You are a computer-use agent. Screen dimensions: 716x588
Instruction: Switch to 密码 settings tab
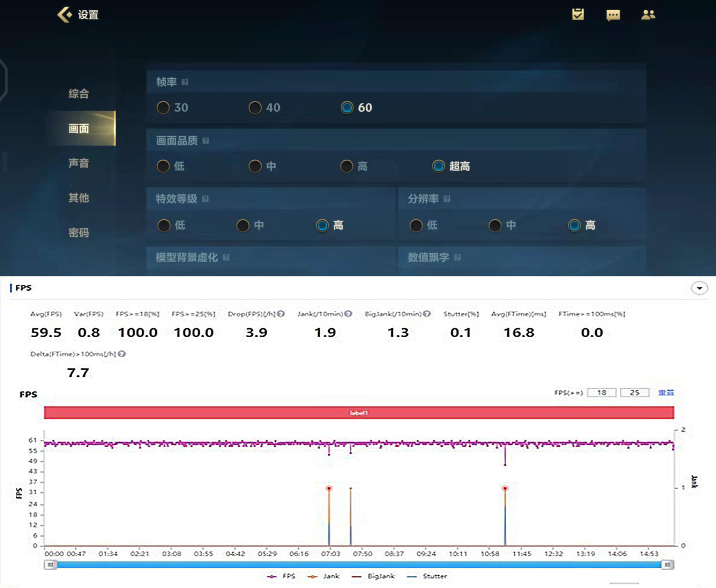pyautogui.click(x=79, y=233)
